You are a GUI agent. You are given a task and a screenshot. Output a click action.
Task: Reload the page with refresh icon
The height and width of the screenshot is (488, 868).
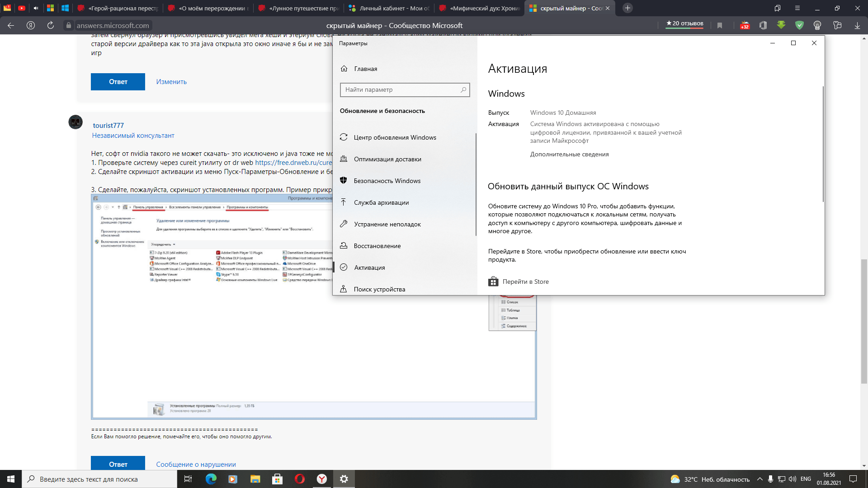tap(51, 26)
